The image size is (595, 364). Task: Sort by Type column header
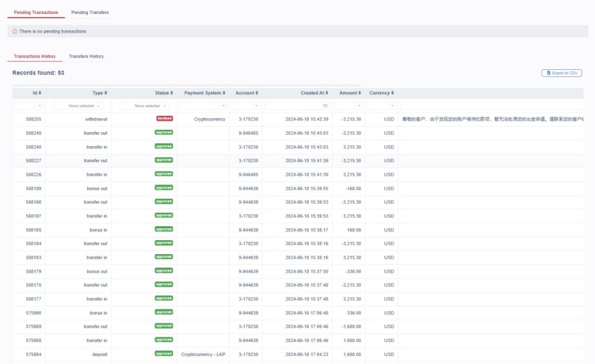(x=99, y=93)
